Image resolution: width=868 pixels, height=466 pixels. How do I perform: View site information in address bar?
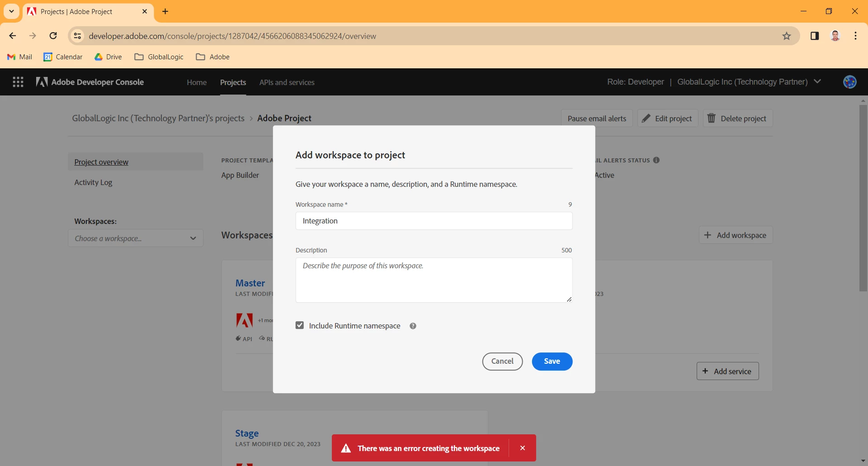78,36
